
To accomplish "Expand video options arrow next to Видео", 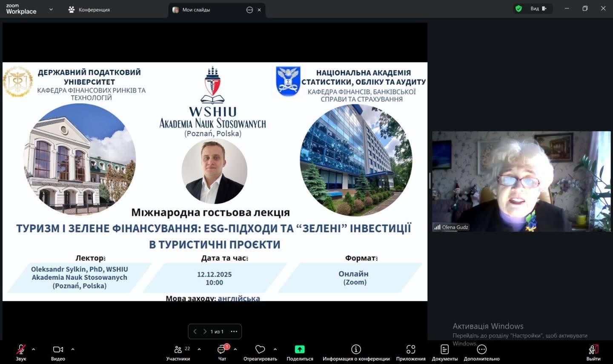I will click(73, 349).
